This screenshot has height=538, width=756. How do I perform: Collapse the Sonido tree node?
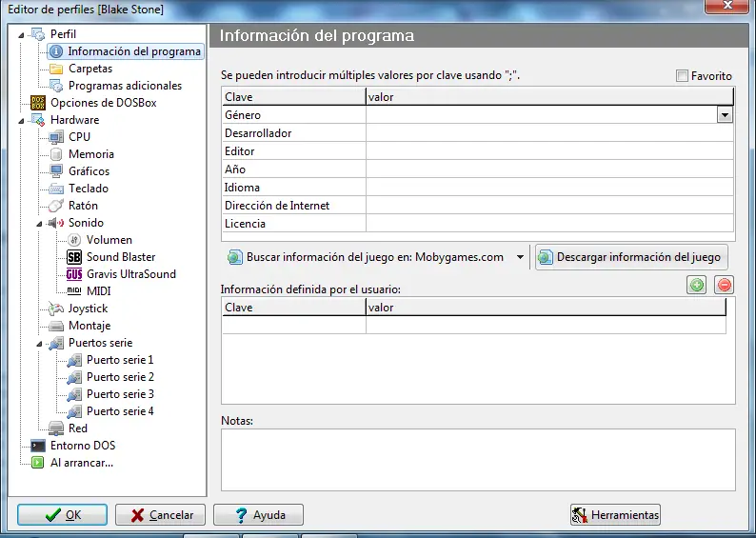[39, 224]
